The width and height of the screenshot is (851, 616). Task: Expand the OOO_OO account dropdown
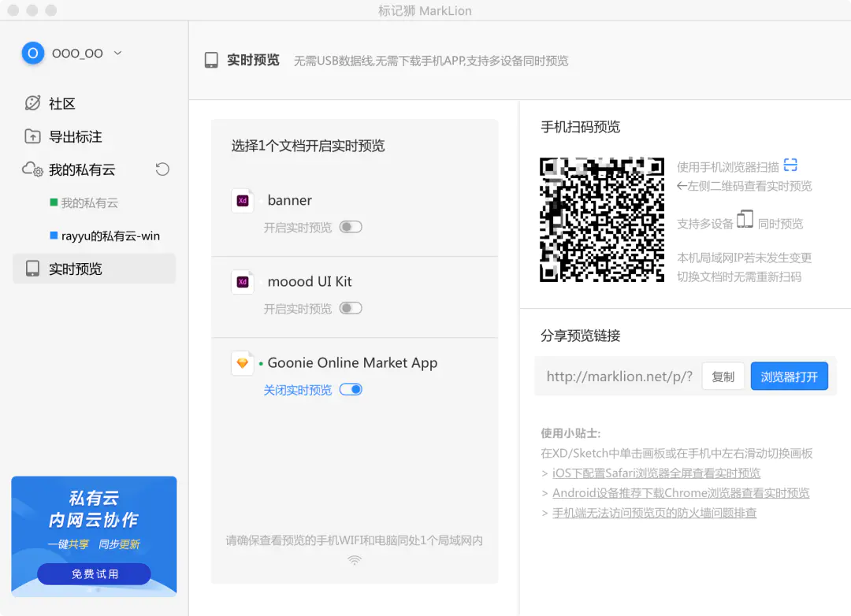coord(118,53)
